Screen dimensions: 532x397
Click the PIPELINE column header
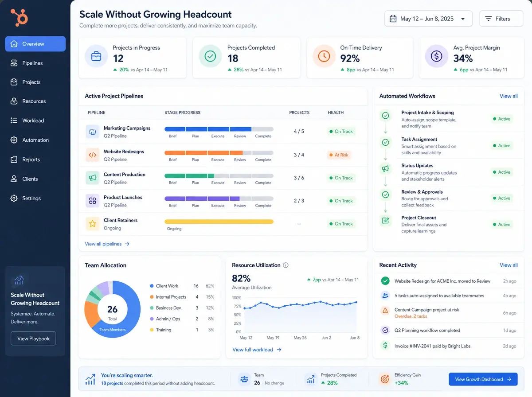click(x=97, y=113)
